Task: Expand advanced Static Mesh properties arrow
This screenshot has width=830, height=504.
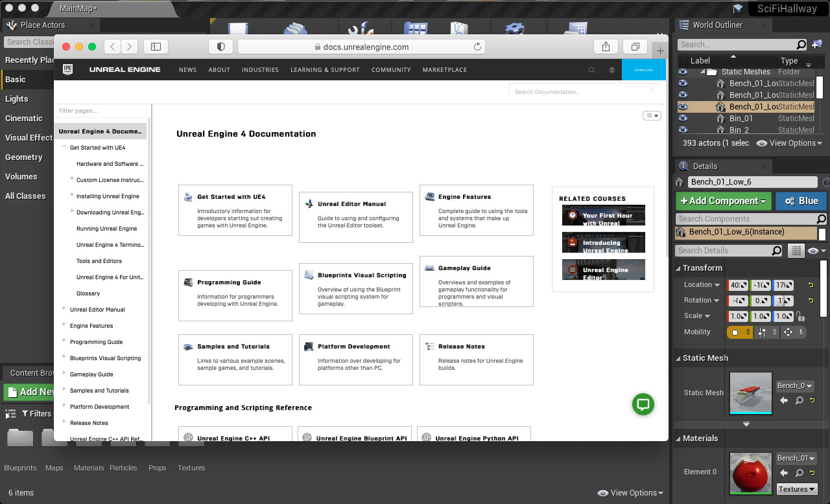Action: pos(746,424)
